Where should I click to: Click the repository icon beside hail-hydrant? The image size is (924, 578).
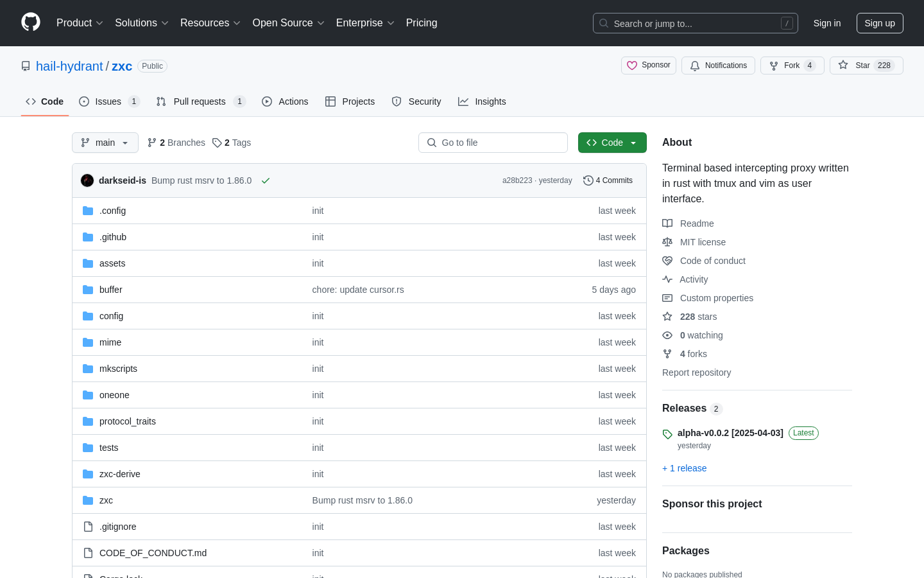pyautogui.click(x=26, y=66)
